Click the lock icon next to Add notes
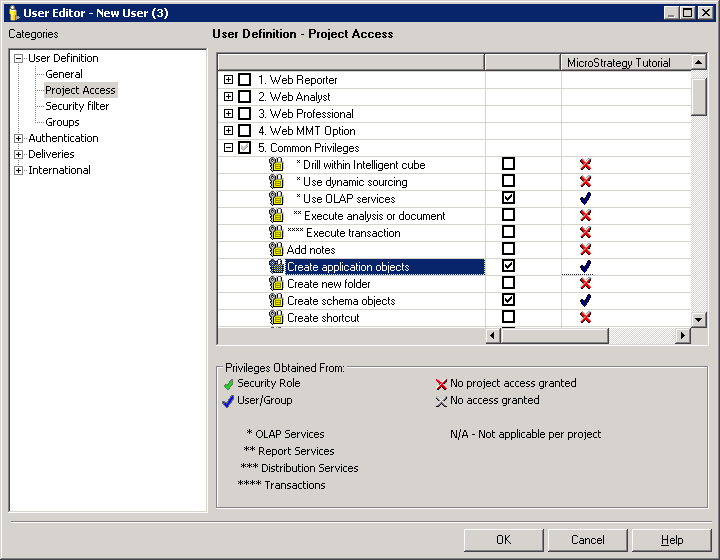This screenshot has height=560, width=720. click(276, 250)
